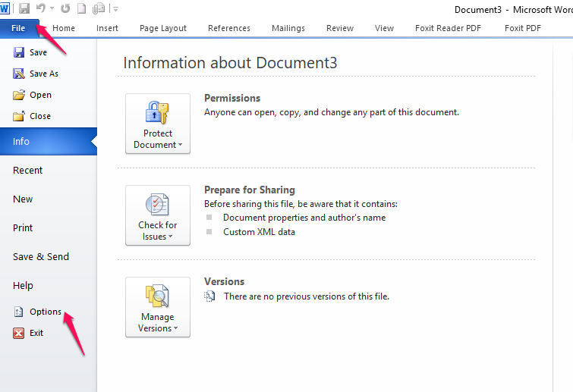Click the Open text label in sidebar

(40, 95)
